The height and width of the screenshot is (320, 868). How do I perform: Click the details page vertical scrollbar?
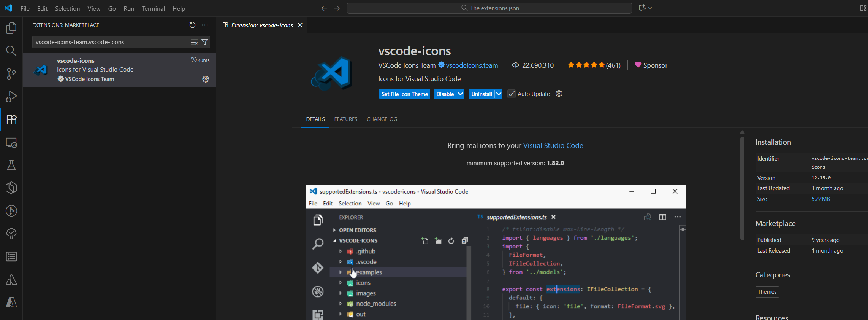point(742,188)
